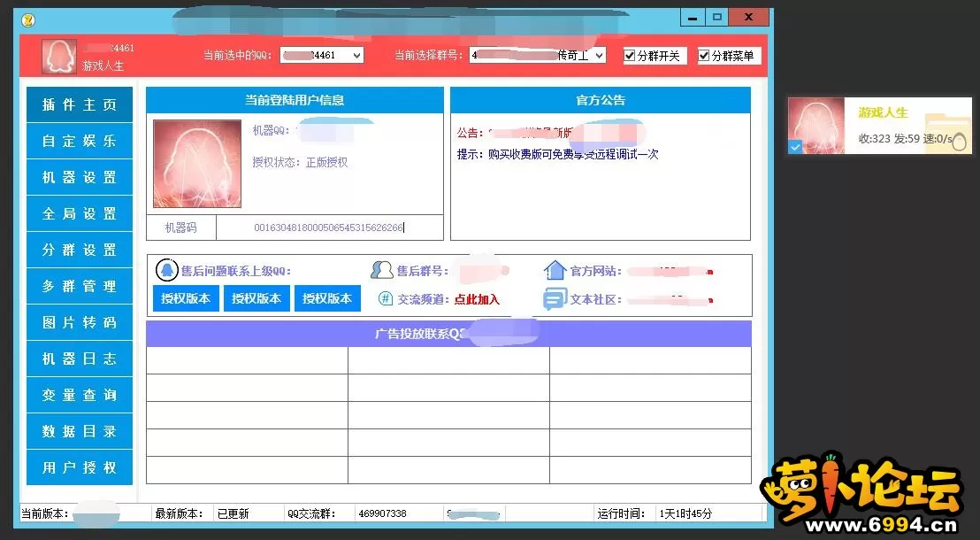Switch to the 分群设置 sidebar tab
This screenshot has height=540, width=980.
click(80, 250)
